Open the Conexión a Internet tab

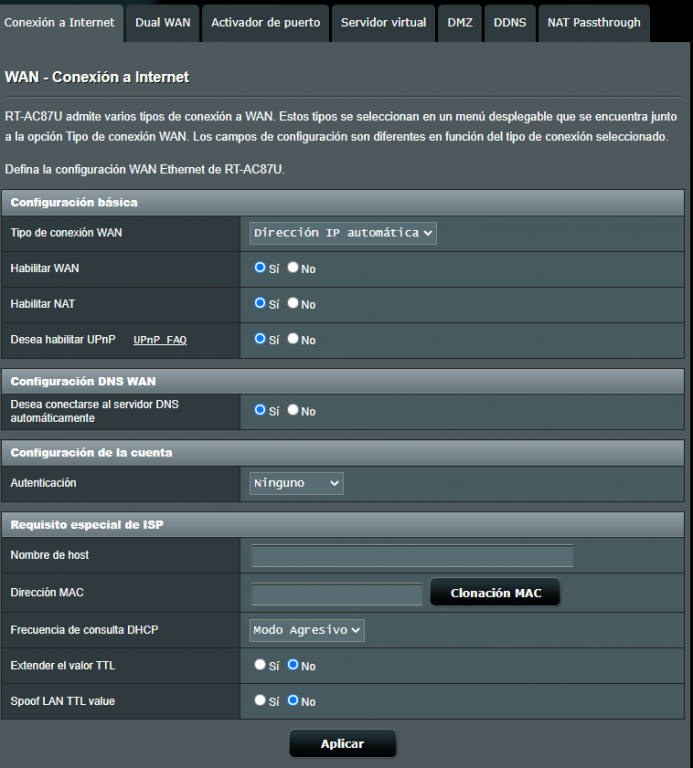click(59, 23)
